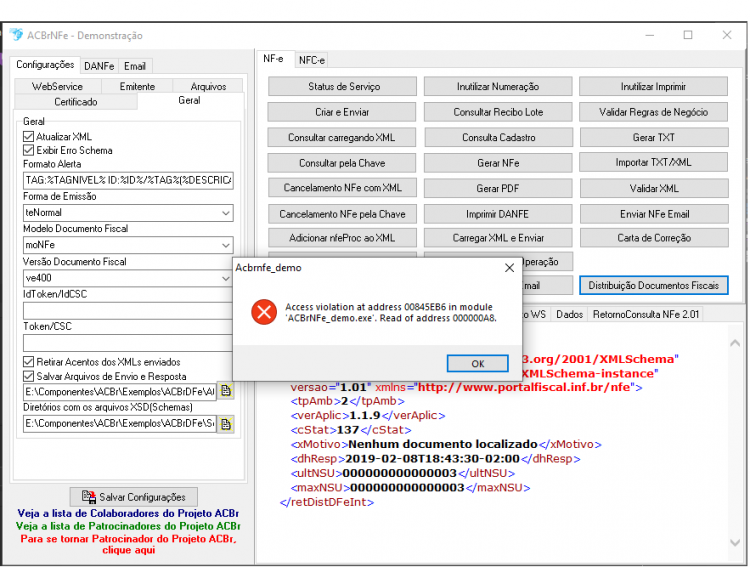Click Inutilizar Numeração button

pyautogui.click(x=498, y=87)
